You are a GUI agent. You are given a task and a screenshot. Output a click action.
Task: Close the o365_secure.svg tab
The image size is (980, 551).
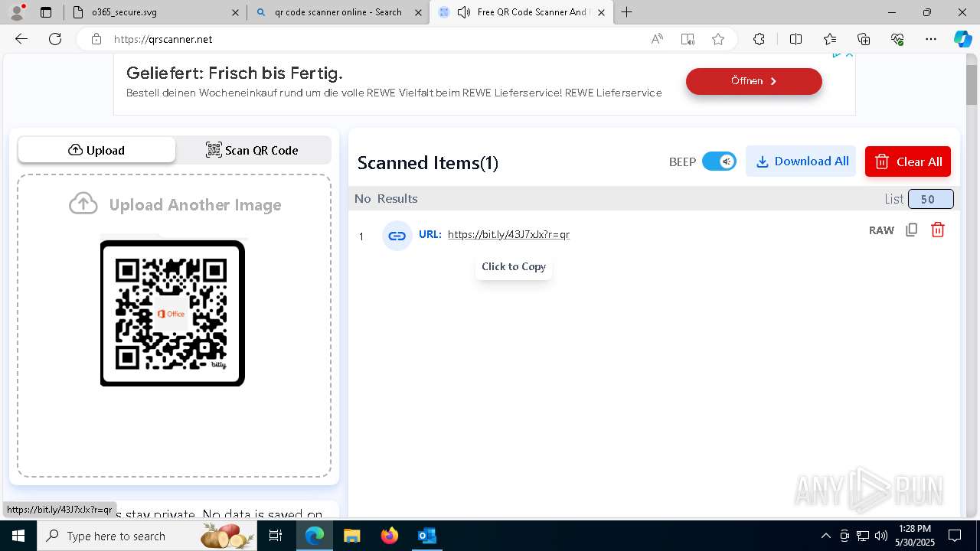pos(235,12)
